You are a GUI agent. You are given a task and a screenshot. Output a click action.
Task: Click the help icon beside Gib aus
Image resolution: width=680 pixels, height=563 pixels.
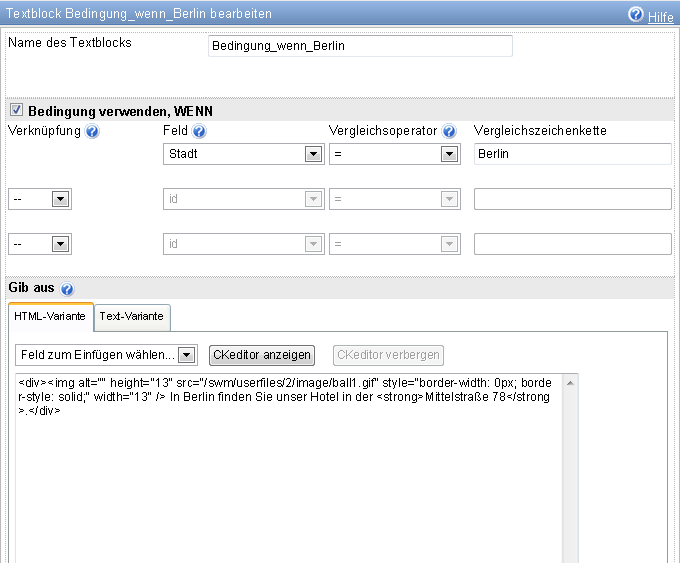[x=67, y=289]
